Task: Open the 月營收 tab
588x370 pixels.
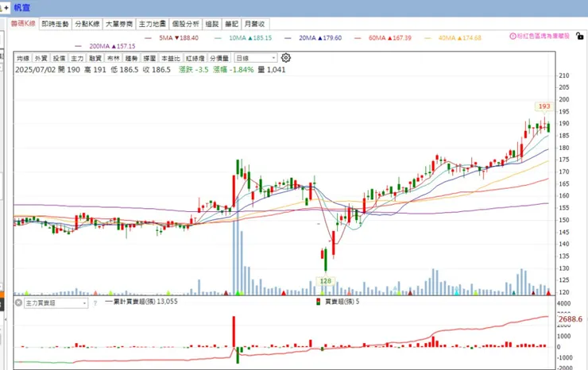Action: pyautogui.click(x=255, y=24)
